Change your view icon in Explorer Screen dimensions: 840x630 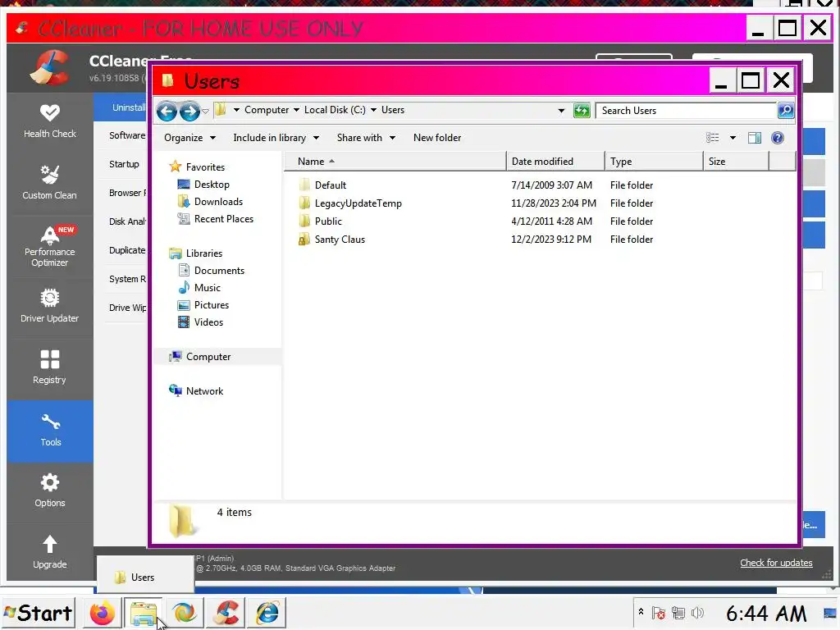point(713,138)
